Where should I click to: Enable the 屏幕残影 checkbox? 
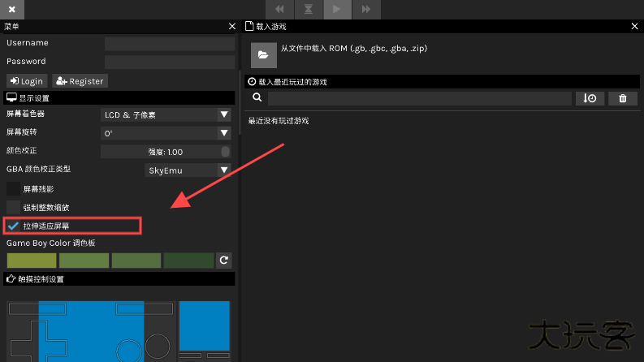point(13,188)
